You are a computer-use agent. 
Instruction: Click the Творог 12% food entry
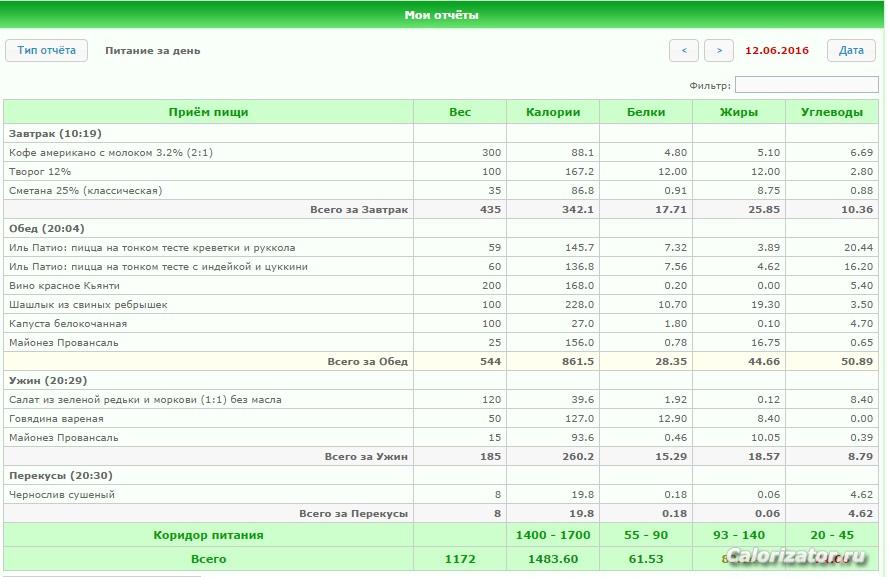(40, 171)
